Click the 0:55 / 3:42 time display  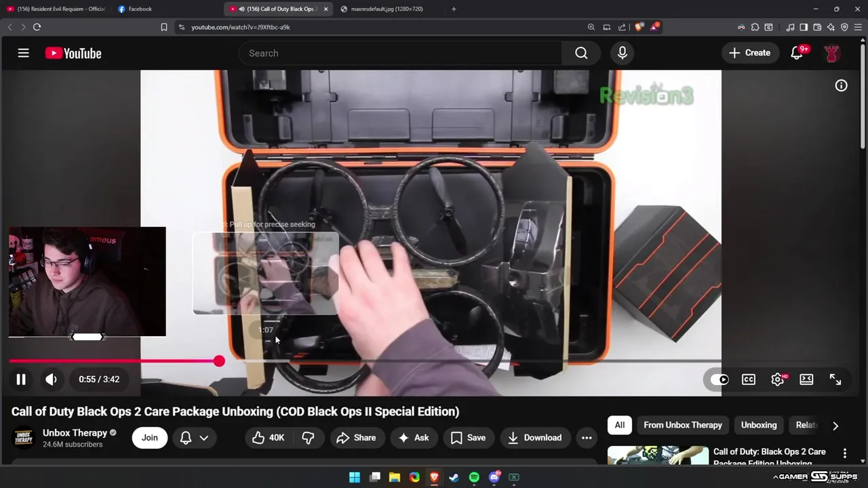click(x=99, y=380)
